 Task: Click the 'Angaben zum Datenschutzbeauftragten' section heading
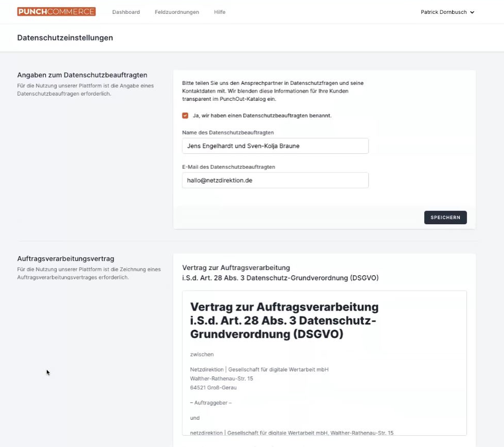click(82, 75)
